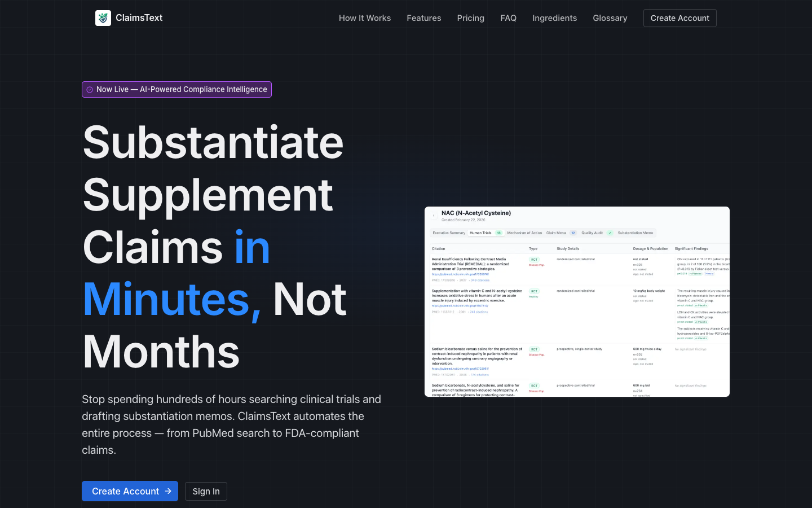812x508 pixels.
Task: Click the blue Create Account hero button
Action: pyautogui.click(x=130, y=491)
